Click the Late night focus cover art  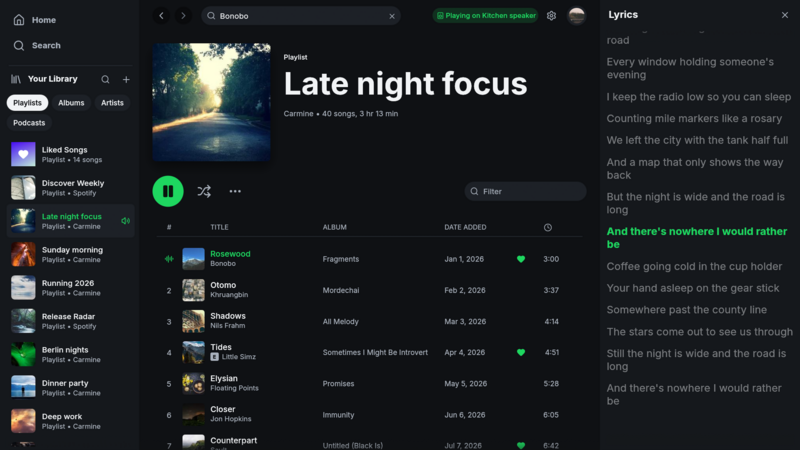211,102
